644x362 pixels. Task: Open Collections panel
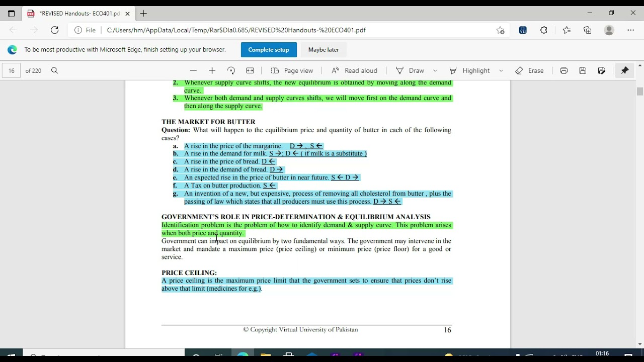pos(588,30)
